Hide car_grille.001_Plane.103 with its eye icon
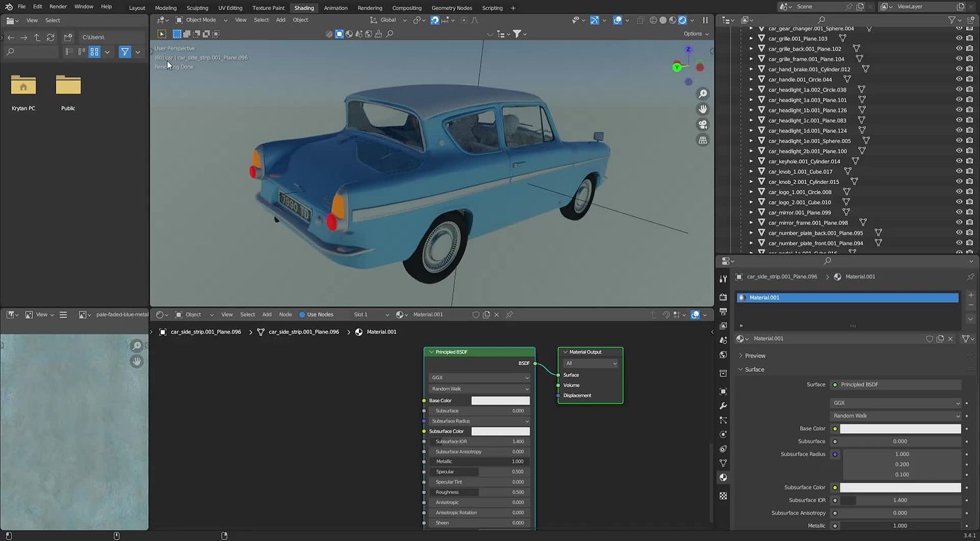 click(959, 38)
